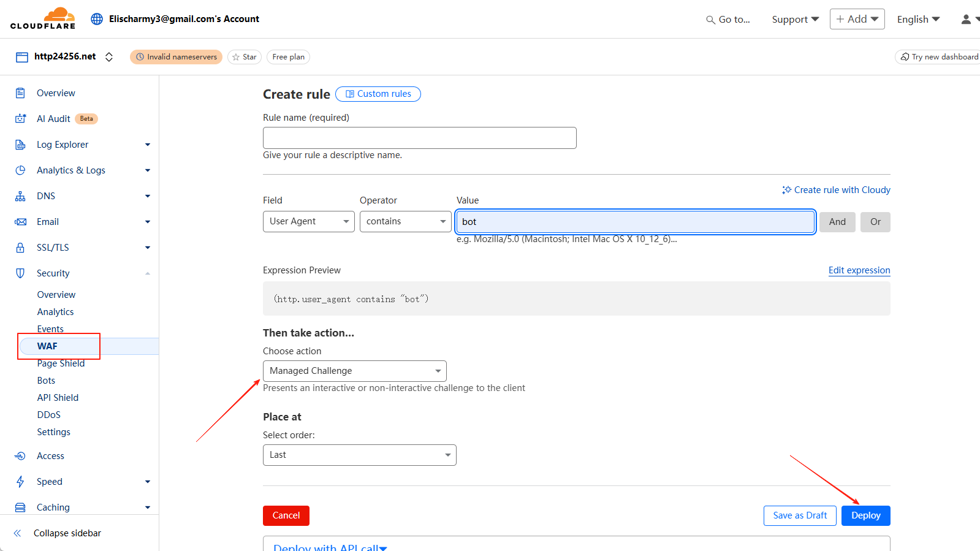The width and height of the screenshot is (980, 551).
Task: Expand Deploy with API call section
Action: [330, 547]
